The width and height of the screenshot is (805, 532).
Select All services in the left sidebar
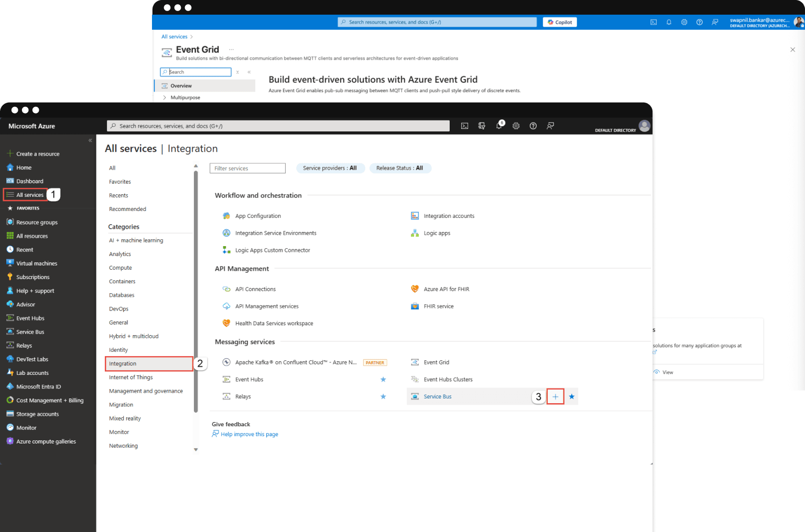(x=30, y=195)
